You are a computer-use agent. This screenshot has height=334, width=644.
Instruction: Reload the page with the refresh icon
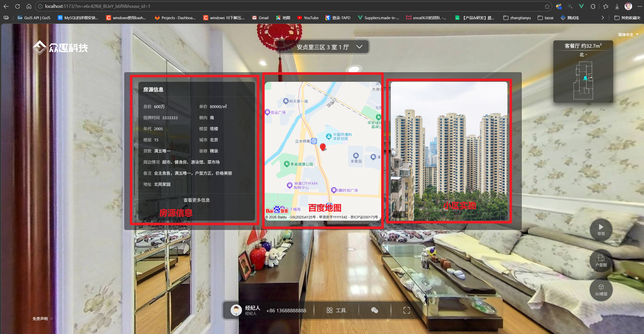17,6
